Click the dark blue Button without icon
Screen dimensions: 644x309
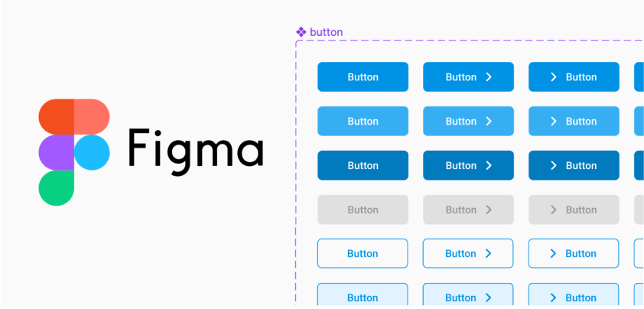(x=363, y=166)
